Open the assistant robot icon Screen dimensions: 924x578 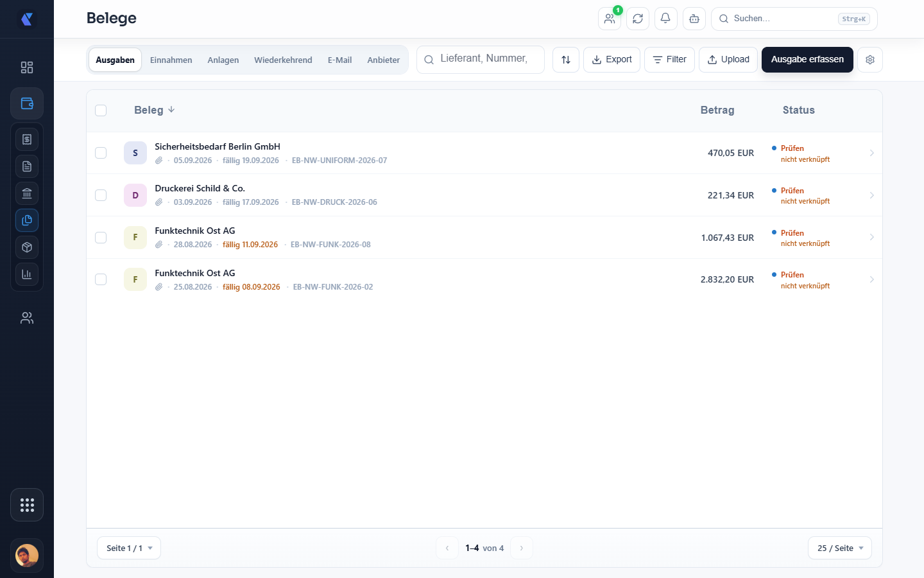coord(694,19)
